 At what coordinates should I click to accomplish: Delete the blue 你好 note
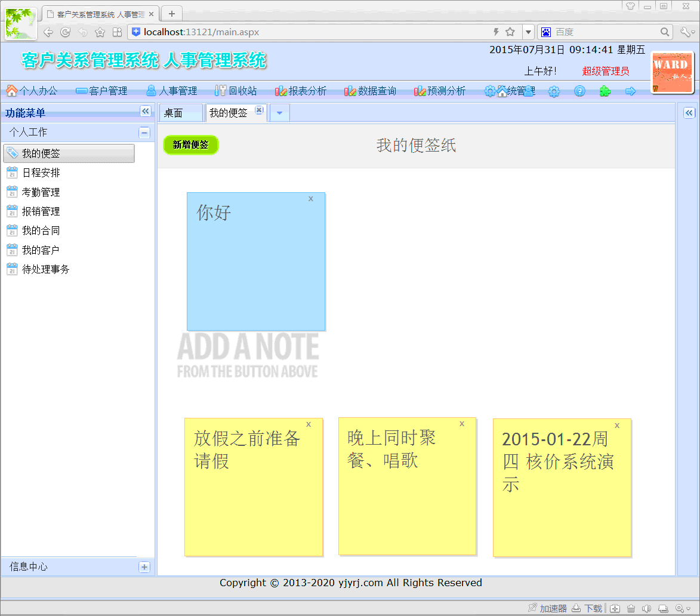[x=310, y=199]
